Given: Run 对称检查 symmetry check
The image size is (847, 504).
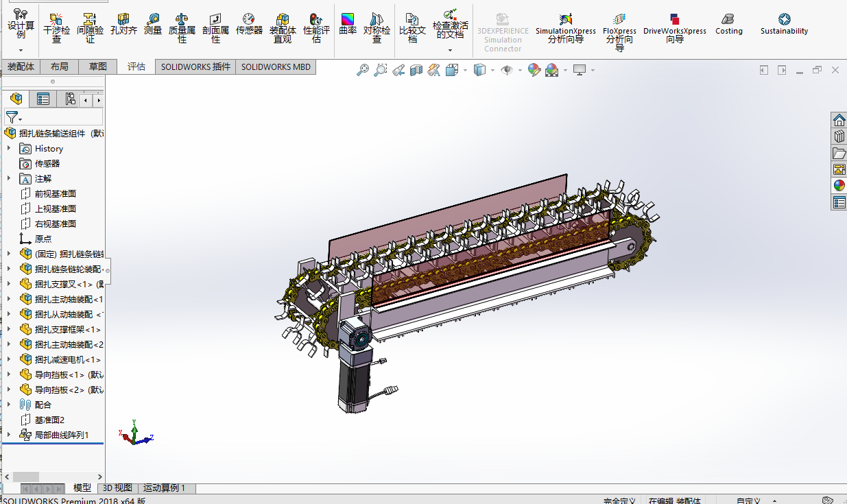Looking at the screenshot, I should point(377,28).
